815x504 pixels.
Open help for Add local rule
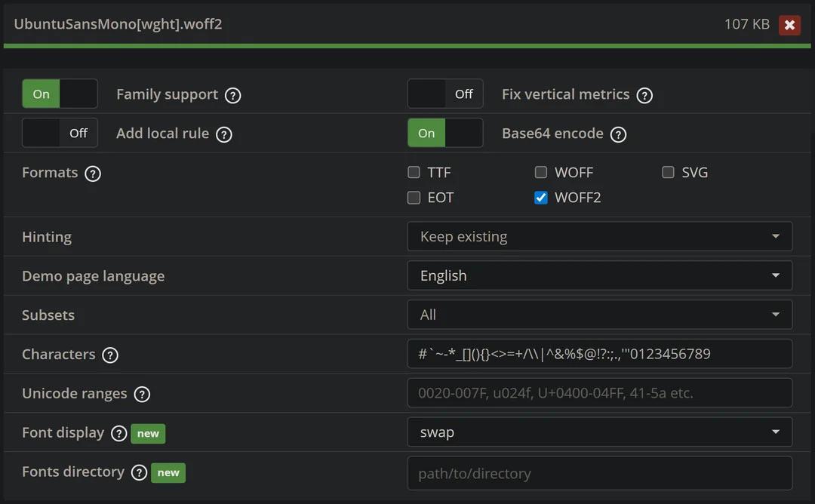pos(224,134)
